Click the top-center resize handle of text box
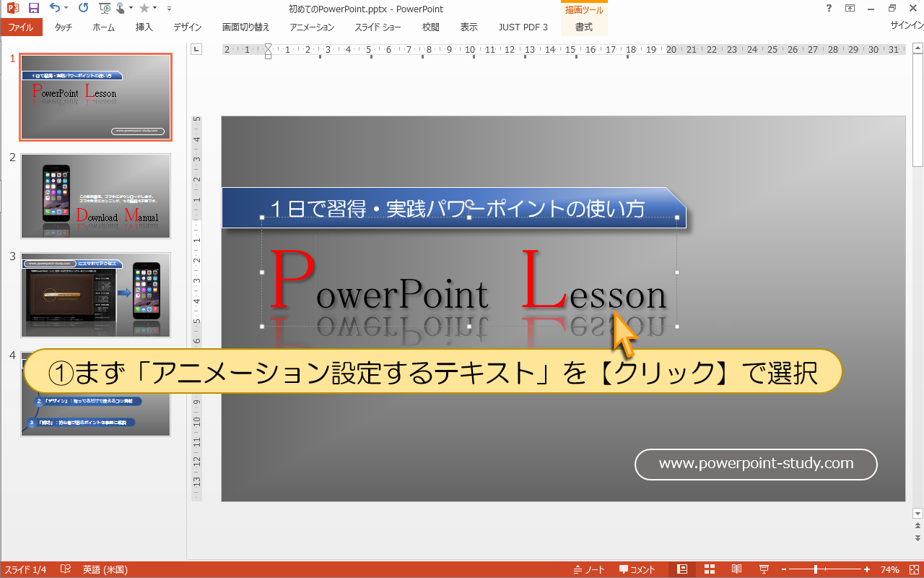 click(469, 217)
